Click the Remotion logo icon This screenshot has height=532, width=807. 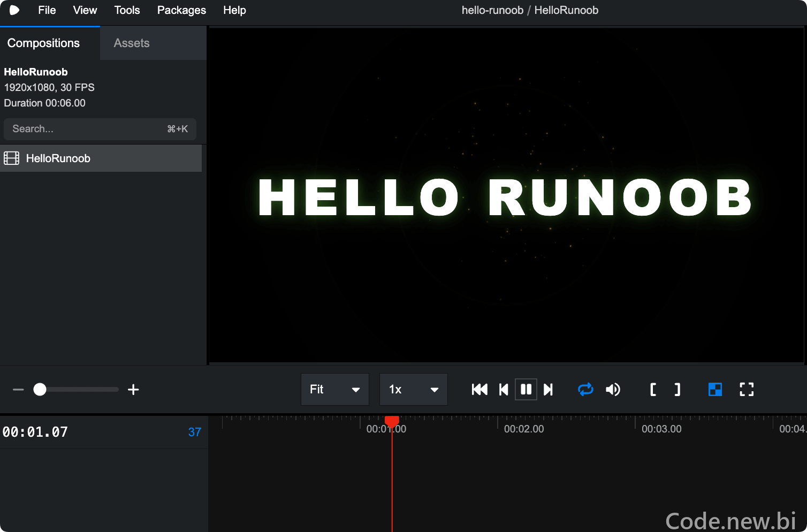[x=14, y=10]
